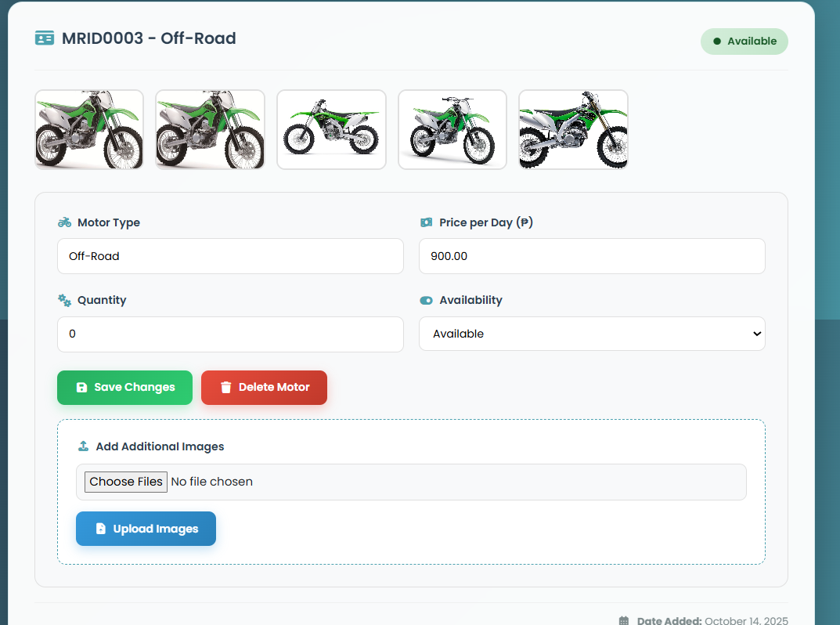The width and height of the screenshot is (840, 625).
Task: Click the calendar icon beside Date Added
Action: [x=624, y=620]
